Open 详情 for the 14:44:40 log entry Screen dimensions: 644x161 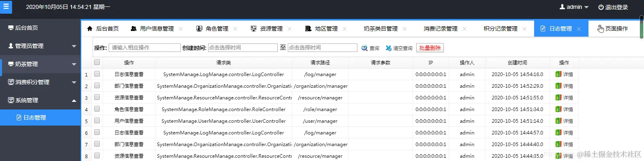click(x=564, y=144)
